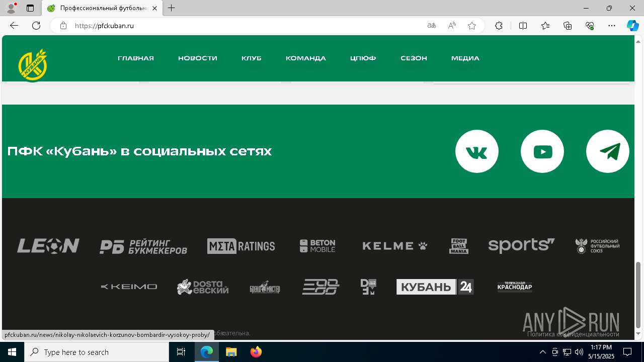View site information padlock

(x=63, y=26)
